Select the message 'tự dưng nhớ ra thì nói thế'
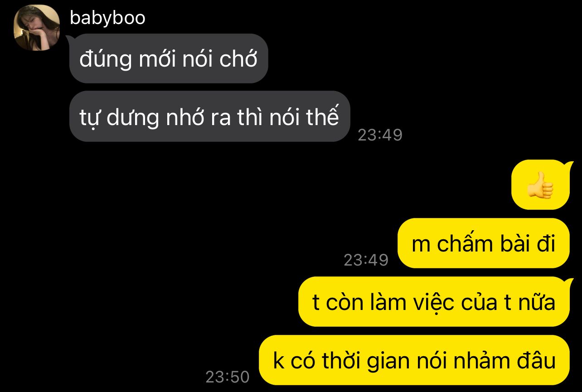 point(209,116)
